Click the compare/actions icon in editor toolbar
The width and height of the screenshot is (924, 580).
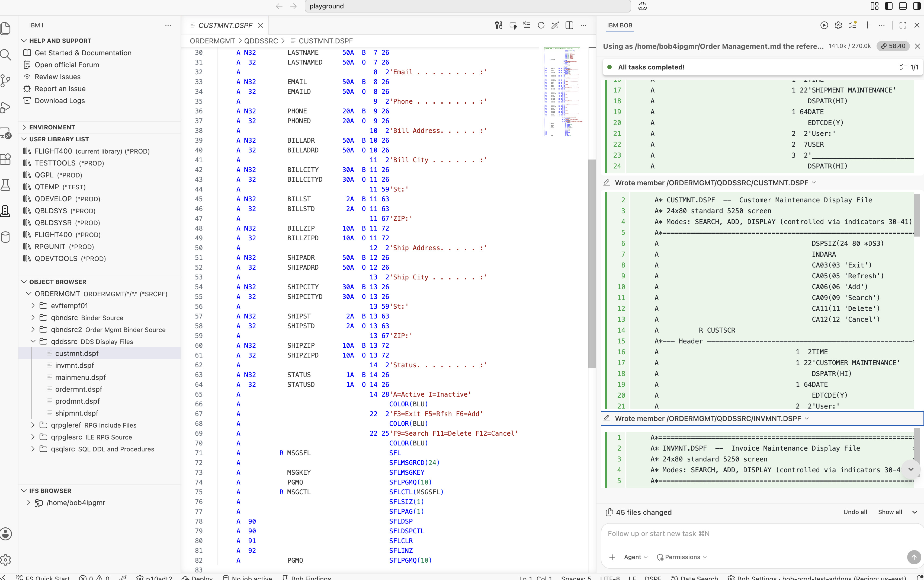click(498, 25)
